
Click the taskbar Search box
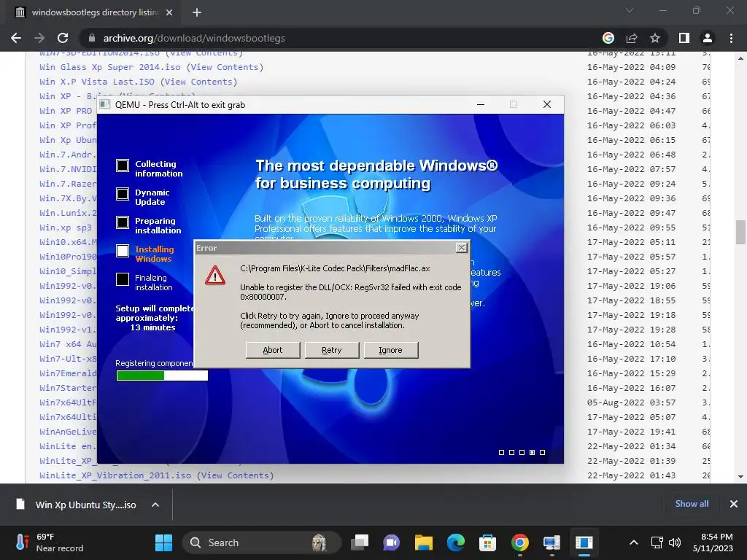point(262,542)
